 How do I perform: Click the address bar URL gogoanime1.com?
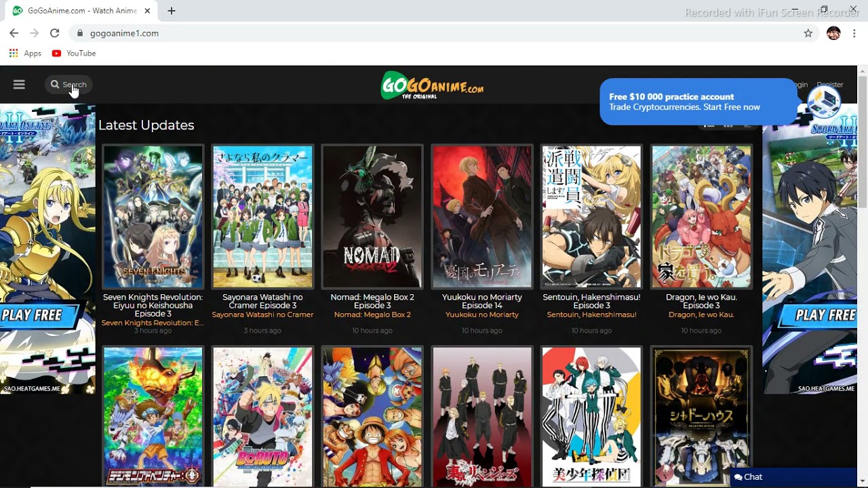(x=124, y=33)
